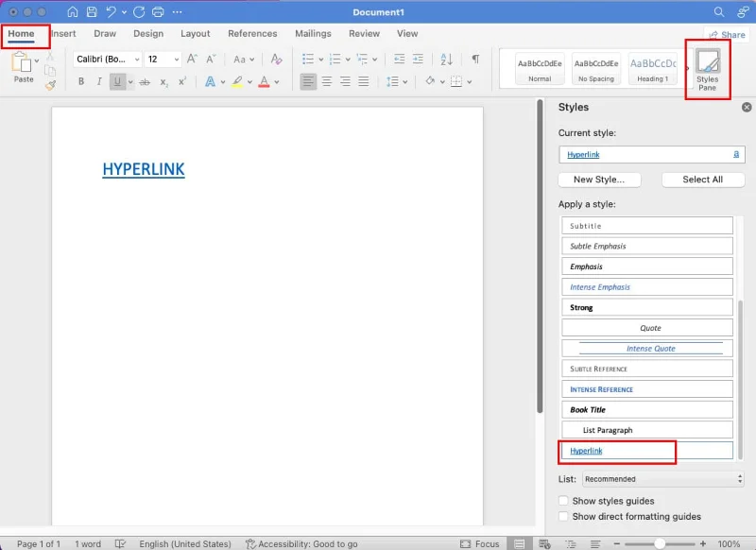The image size is (756, 550).
Task: Click the Clear Formatting icon
Action: [x=276, y=59]
